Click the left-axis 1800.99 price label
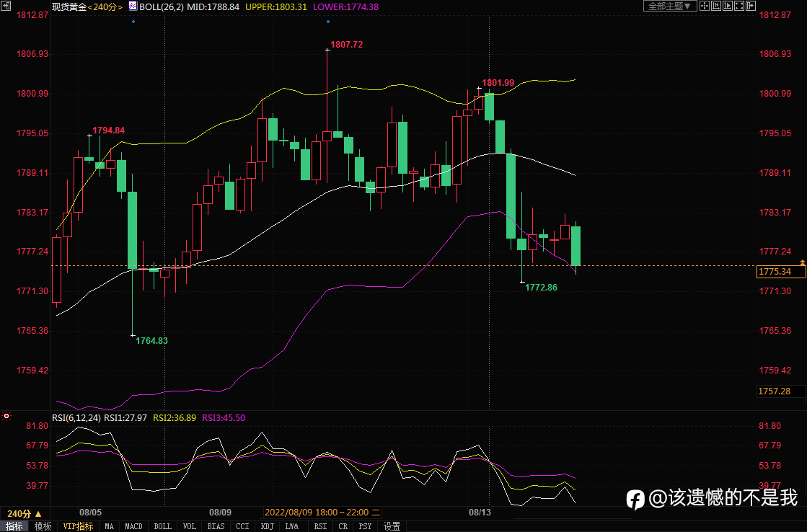Viewport: 807px width, 532px height. [32, 94]
